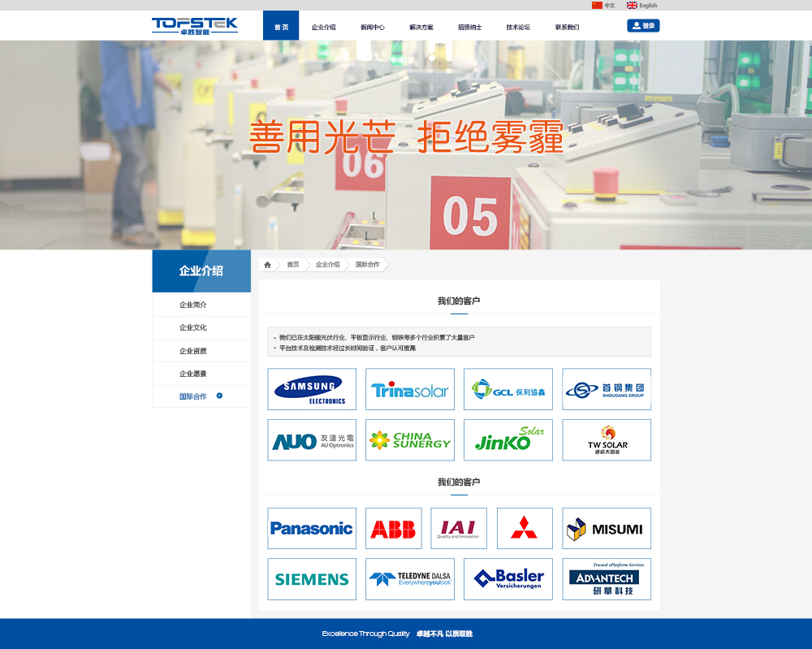
Task: Select the Mitsubishi three-diamond logo tile
Action: [525, 528]
